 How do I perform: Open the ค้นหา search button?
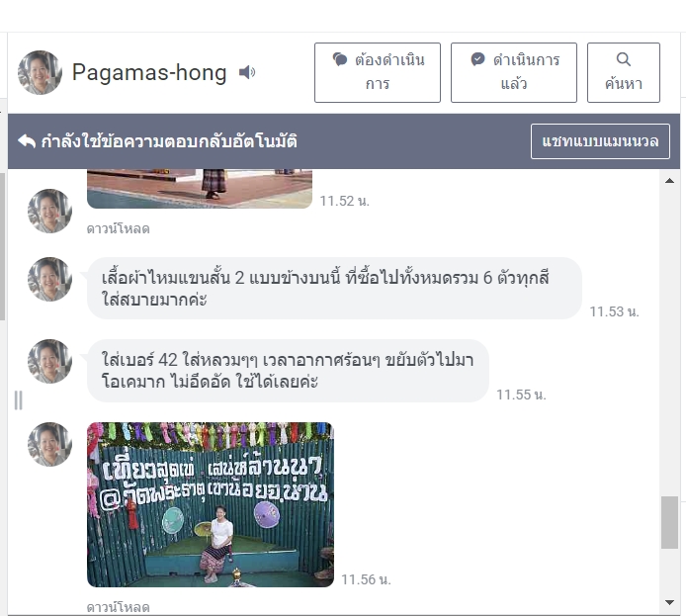pyautogui.click(x=624, y=72)
